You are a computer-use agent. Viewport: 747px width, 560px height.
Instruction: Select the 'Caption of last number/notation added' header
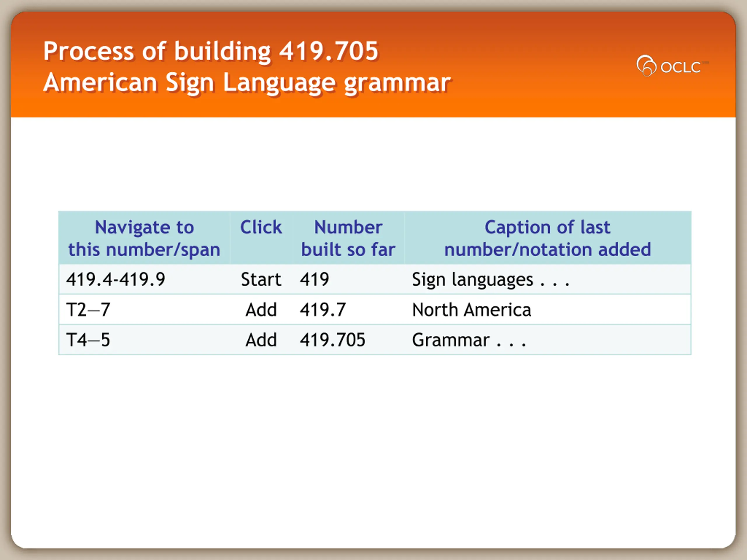(x=547, y=238)
